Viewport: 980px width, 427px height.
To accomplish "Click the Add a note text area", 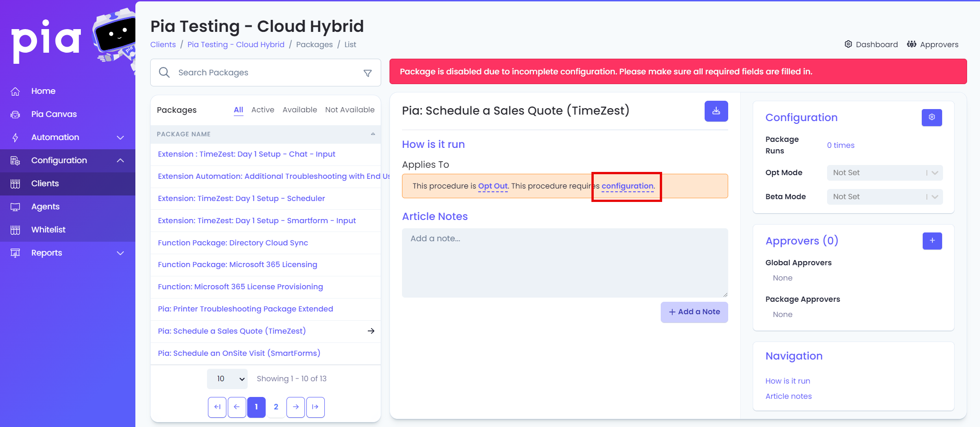I will pos(565,263).
